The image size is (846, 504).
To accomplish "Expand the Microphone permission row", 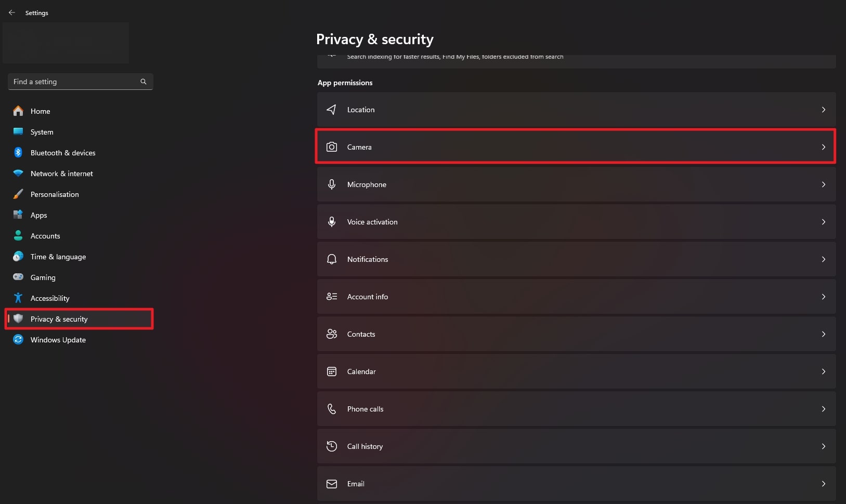I will [x=824, y=184].
